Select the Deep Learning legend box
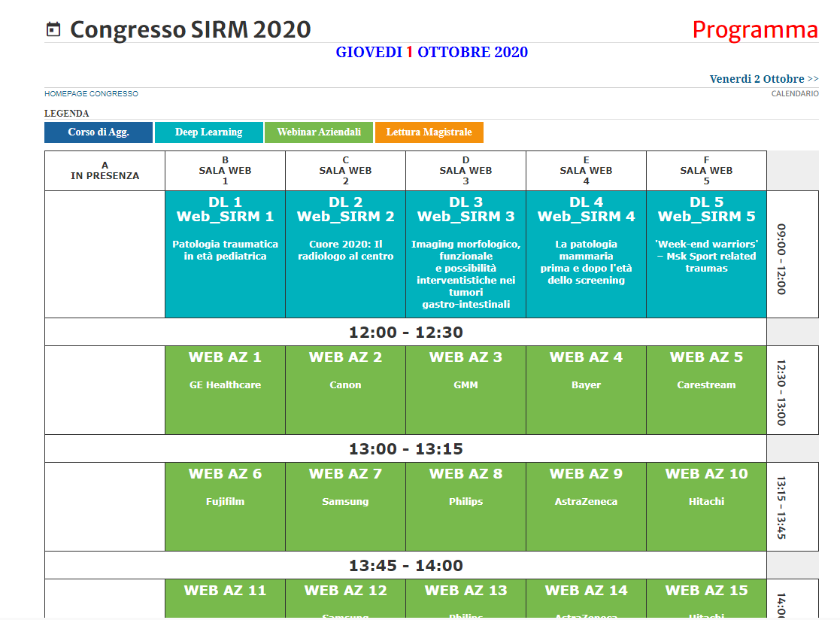Image resolution: width=840 pixels, height=620 pixels. coord(208,132)
